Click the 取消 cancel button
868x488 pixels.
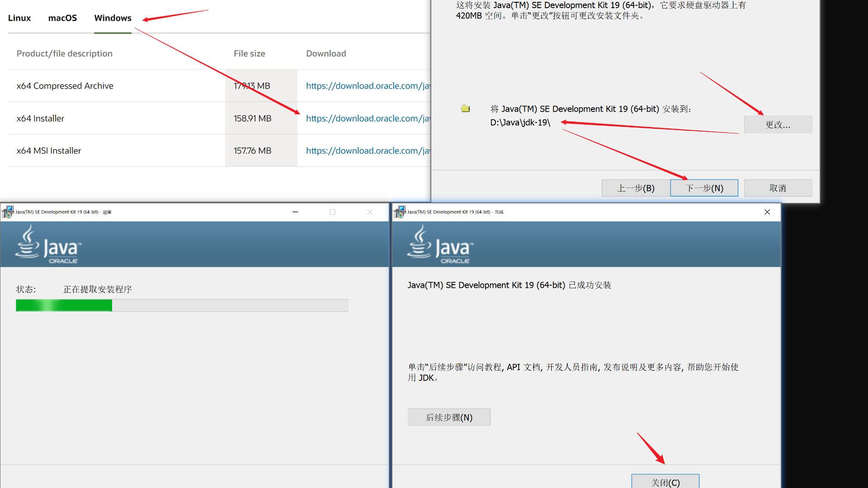(778, 188)
